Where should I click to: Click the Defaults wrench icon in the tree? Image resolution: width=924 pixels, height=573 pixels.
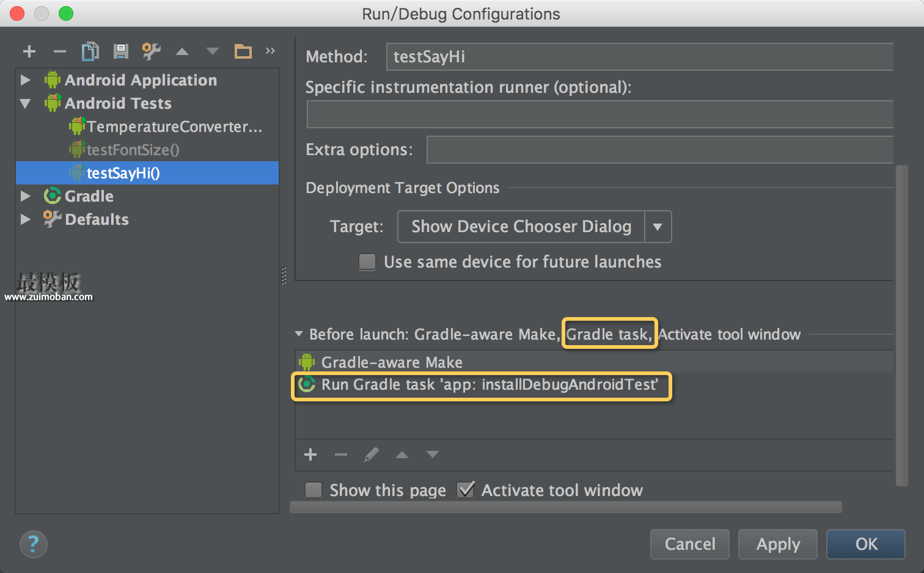tap(53, 219)
